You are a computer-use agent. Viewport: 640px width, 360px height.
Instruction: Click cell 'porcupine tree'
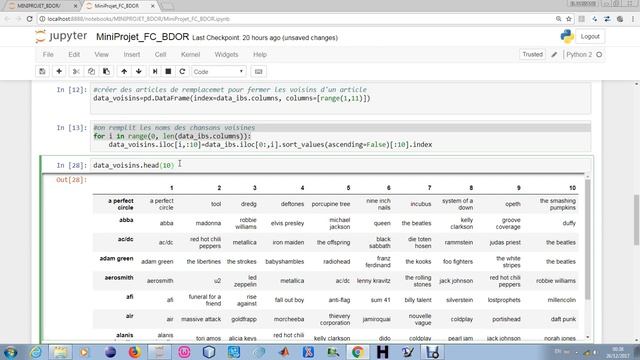pos(331,204)
